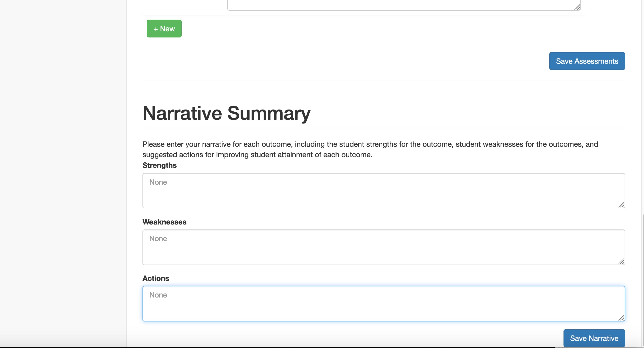644x348 pixels.
Task: Click the Weaknesses textarea resize handle
Action: coord(621,261)
